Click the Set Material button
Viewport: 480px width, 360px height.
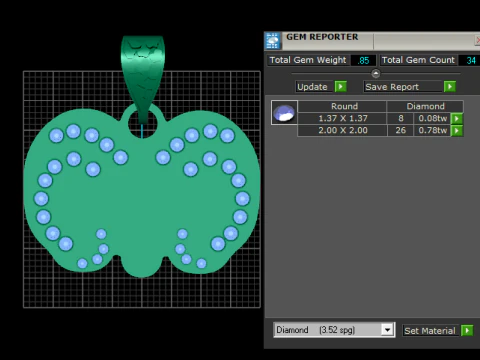[x=431, y=331]
